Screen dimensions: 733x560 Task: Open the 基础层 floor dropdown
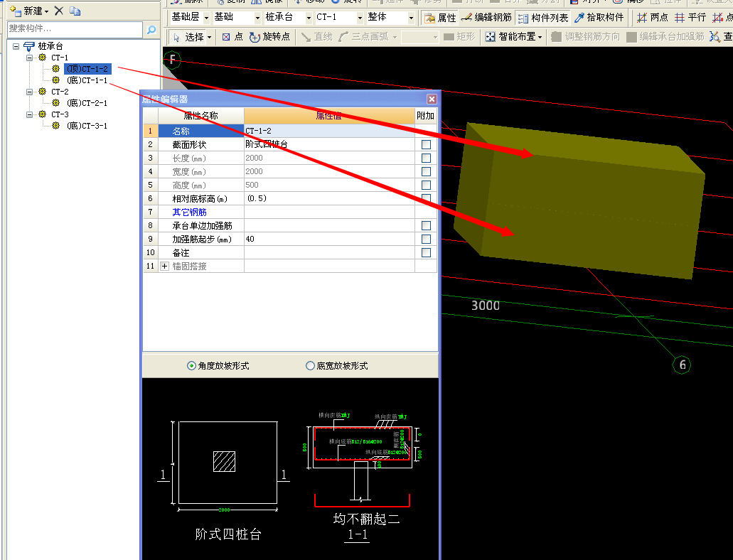tap(206, 18)
